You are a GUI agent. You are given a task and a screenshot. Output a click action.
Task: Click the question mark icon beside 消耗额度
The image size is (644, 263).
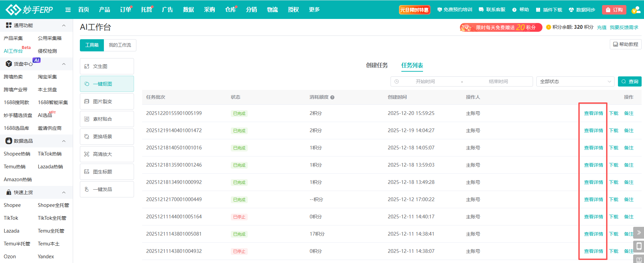click(332, 97)
